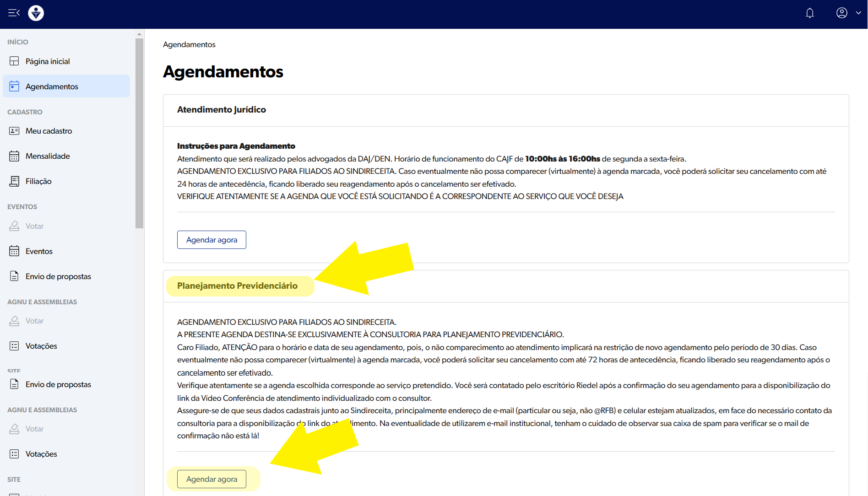
Task: Expand the account dropdown chevron
Action: click(858, 13)
